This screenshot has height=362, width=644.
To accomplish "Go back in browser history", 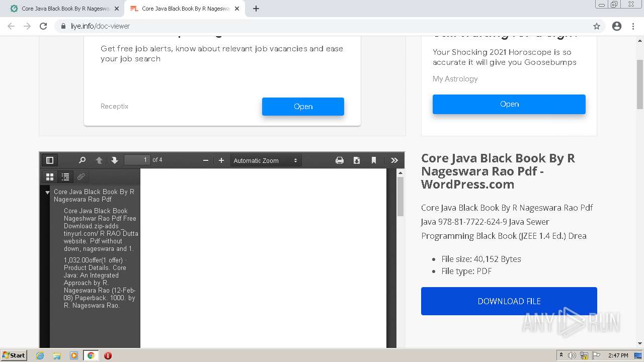I will point(11,26).
